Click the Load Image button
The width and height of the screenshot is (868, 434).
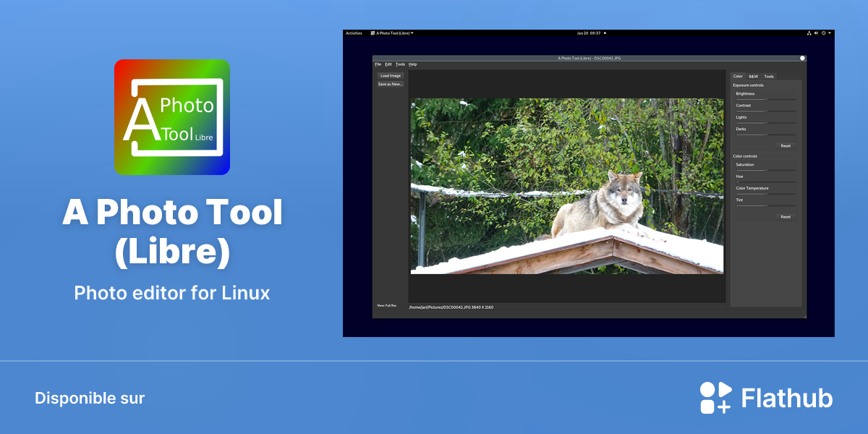[x=390, y=75]
